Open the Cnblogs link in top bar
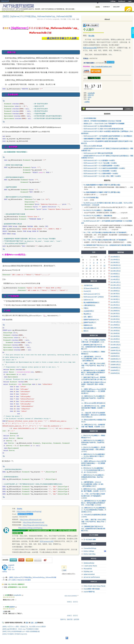The width and height of the screenshot is (134, 644). 113,1
